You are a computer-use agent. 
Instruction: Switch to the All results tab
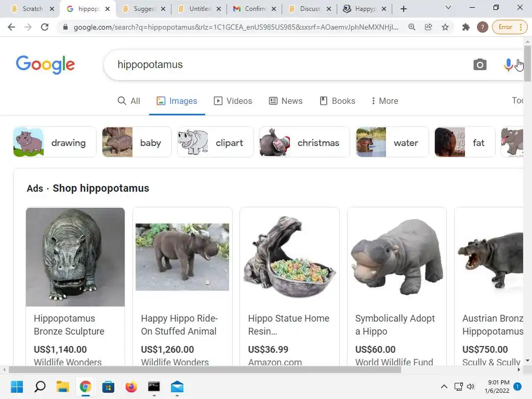coord(129,101)
